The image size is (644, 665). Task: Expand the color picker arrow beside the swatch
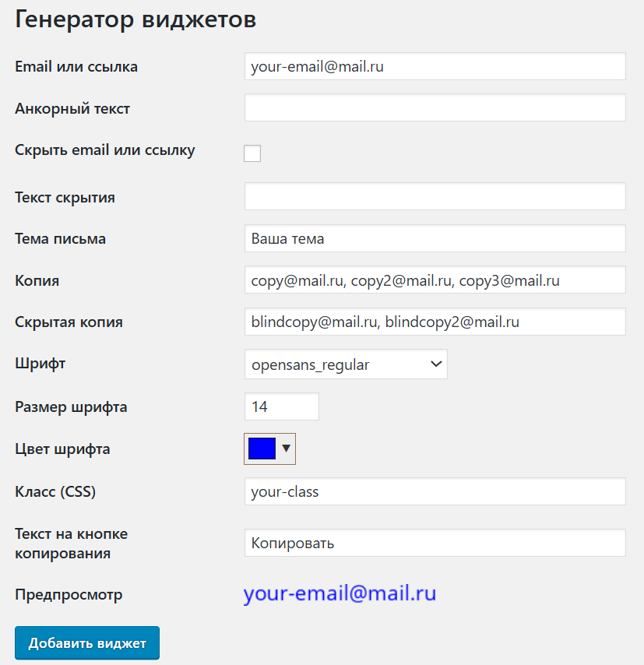pyautogui.click(x=287, y=449)
